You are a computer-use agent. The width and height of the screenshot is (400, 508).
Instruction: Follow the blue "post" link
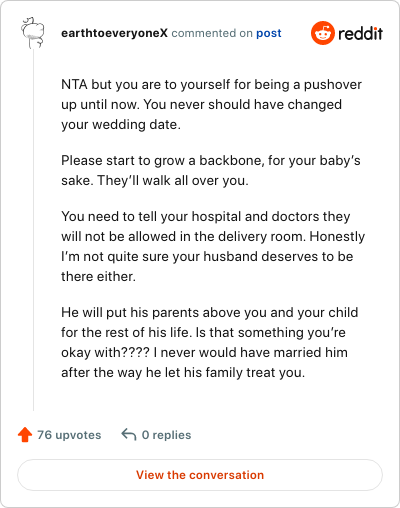(x=269, y=34)
